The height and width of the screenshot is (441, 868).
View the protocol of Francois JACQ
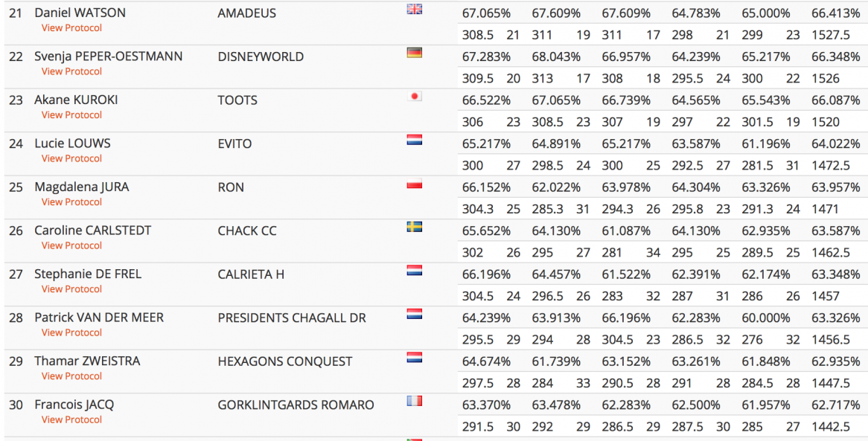pos(71,419)
